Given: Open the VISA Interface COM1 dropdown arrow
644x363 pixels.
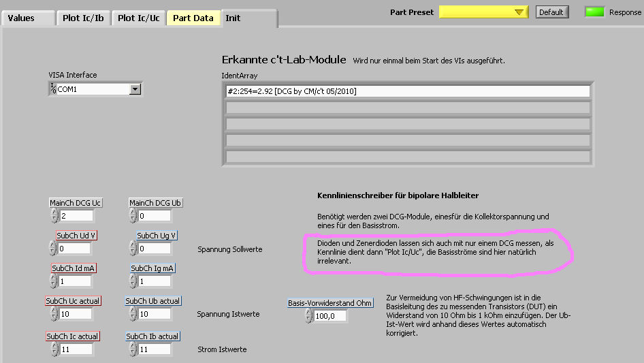Looking at the screenshot, I should (135, 89).
